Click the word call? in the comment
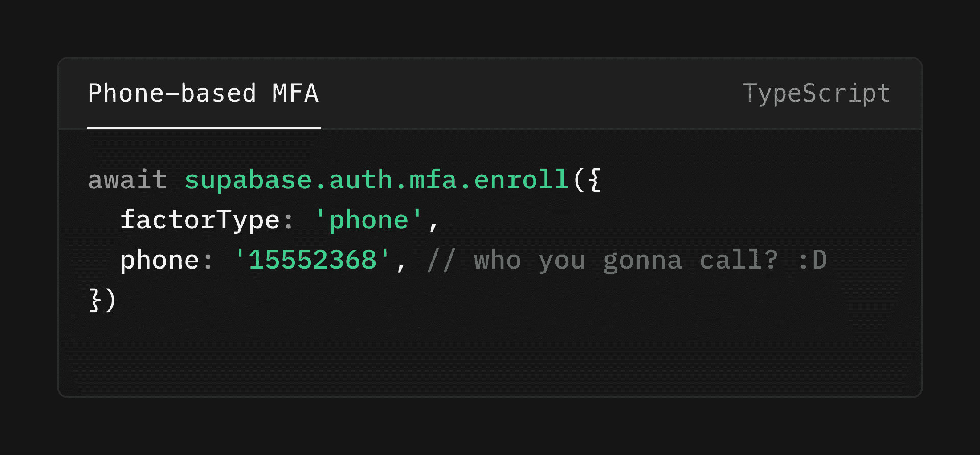Viewport: 980px width, 456px height. [x=739, y=260]
